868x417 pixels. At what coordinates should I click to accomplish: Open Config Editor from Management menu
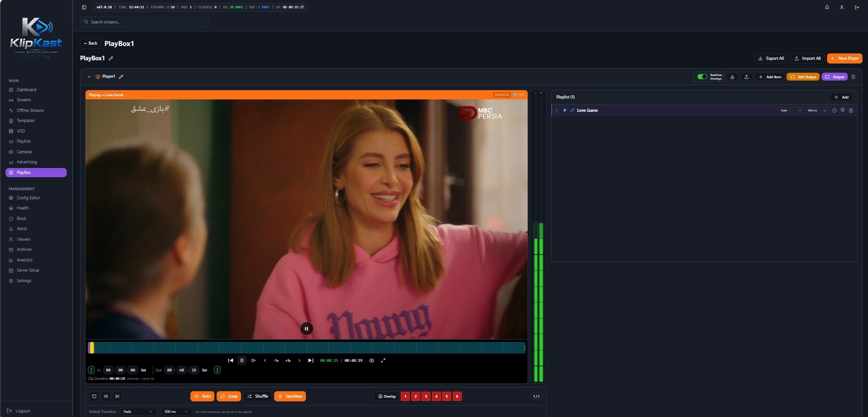[x=29, y=198]
